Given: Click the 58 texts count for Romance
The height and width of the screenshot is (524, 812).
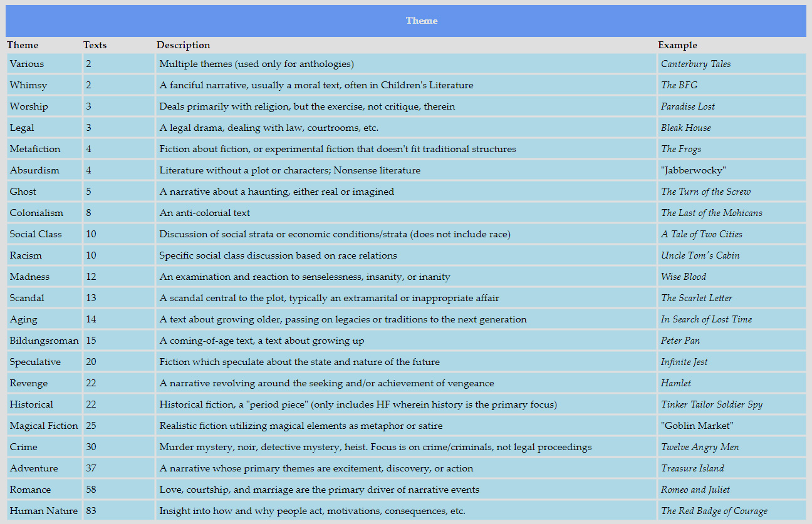Looking at the screenshot, I should [91, 490].
